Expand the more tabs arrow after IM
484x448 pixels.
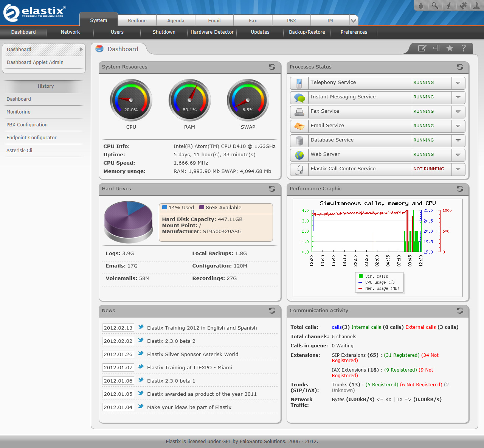(x=353, y=21)
